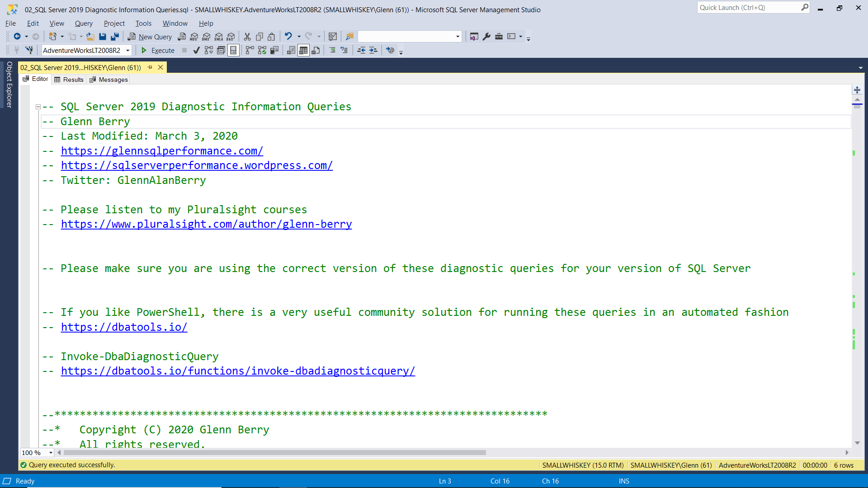Toggle IntelliSense Enabled button
Viewport: 868px width, 488px height.
[x=233, y=50]
